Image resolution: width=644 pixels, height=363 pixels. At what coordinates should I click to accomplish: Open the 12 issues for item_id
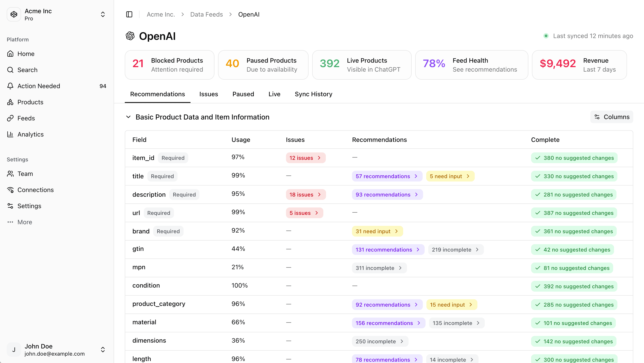[305, 158]
